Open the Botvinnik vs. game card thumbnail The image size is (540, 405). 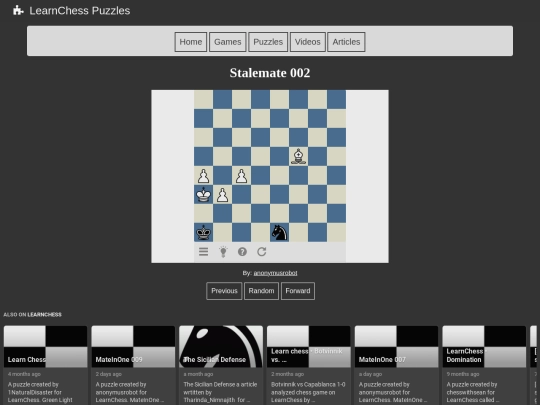(309, 346)
